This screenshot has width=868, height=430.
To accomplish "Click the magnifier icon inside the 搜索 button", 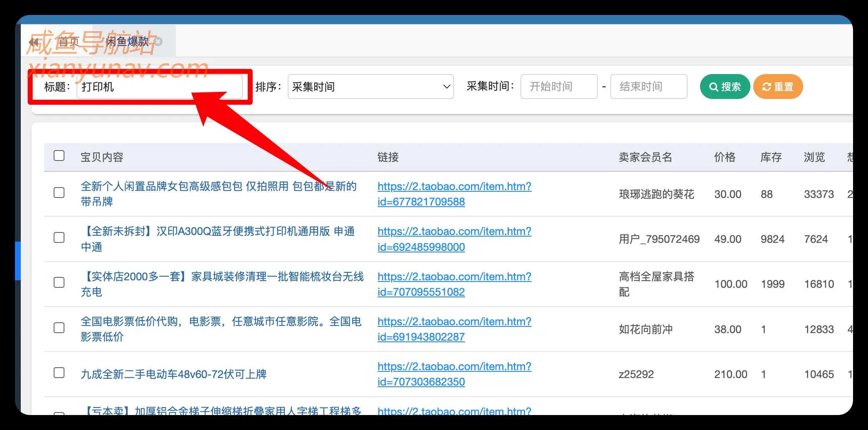I will click(714, 86).
